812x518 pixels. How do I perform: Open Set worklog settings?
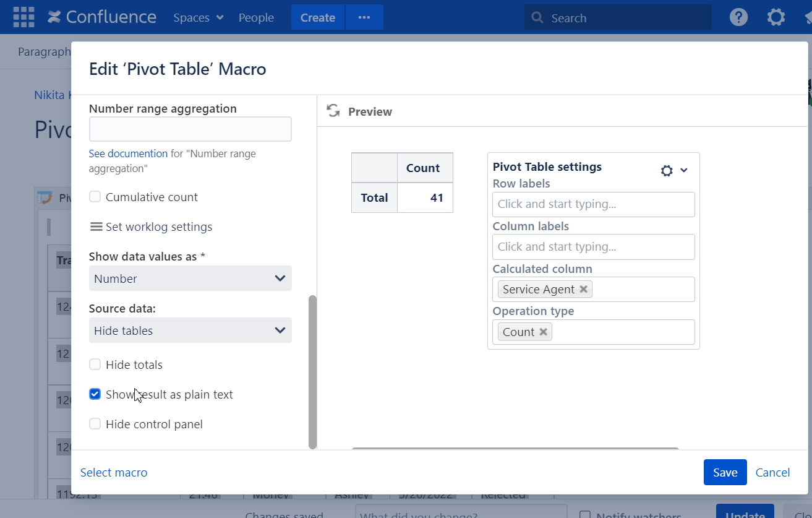point(150,227)
